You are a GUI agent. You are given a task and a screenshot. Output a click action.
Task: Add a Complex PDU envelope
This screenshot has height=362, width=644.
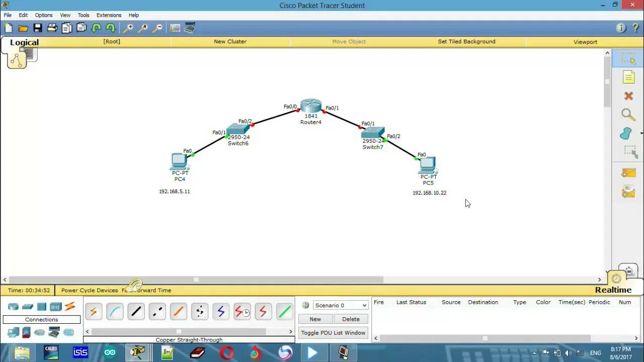628,192
